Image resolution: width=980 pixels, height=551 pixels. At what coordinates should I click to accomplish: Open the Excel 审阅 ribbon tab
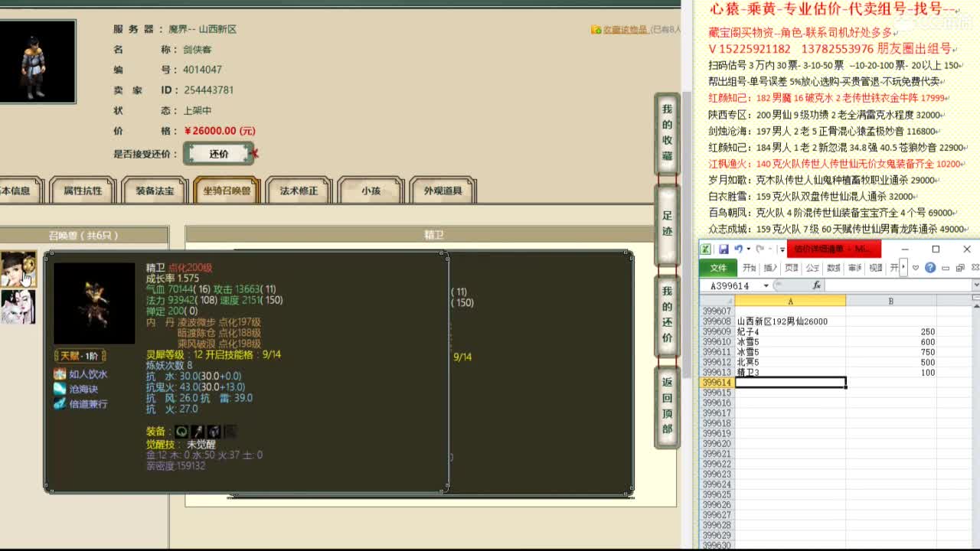(x=855, y=268)
